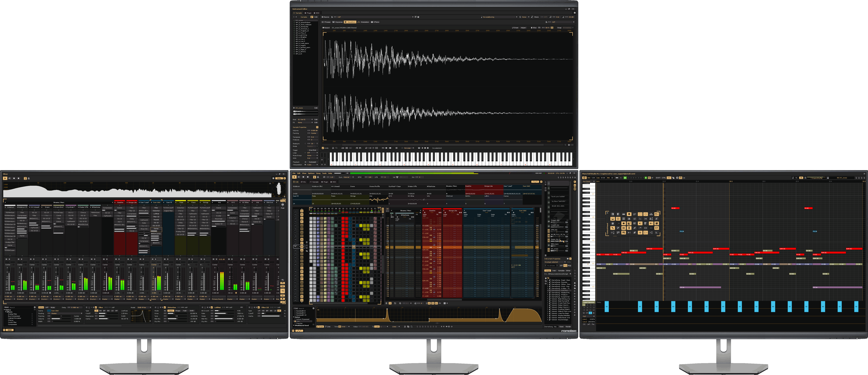This screenshot has width=868, height=375.
Task: Click the Snap button in waveform editor
Action: (x=559, y=28)
